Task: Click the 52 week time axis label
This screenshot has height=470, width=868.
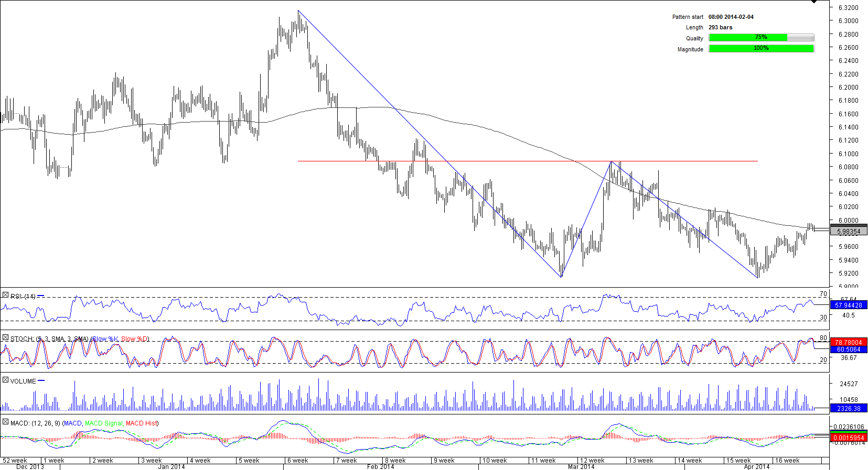Action: tap(15, 461)
